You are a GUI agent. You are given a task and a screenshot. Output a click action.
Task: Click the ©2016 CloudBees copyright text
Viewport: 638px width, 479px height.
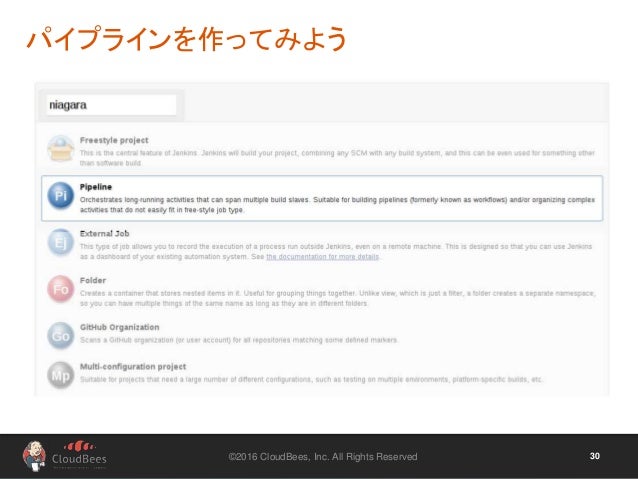(x=323, y=457)
